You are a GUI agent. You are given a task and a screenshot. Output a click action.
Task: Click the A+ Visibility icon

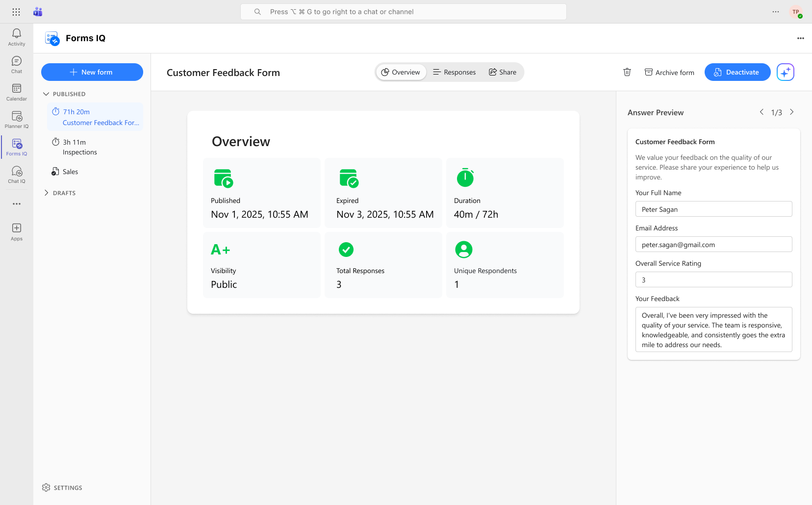[221, 250]
